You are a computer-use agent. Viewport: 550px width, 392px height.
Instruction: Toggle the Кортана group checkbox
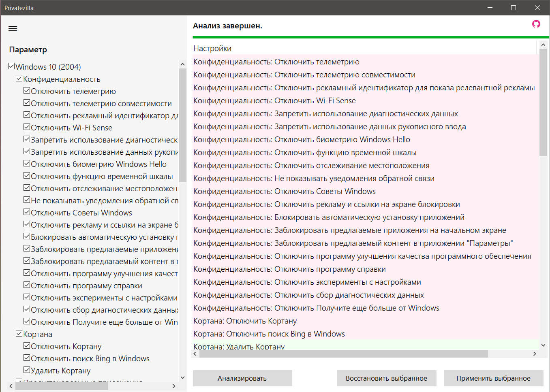point(19,334)
